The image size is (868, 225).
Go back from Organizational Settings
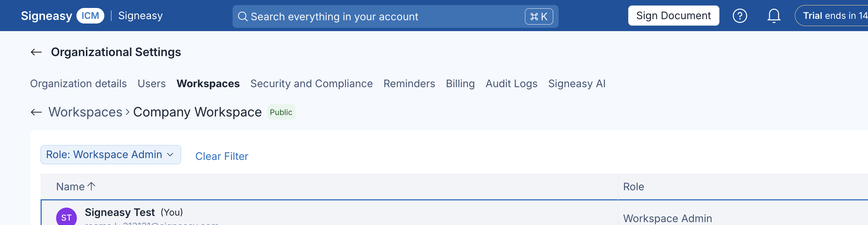tap(36, 52)
